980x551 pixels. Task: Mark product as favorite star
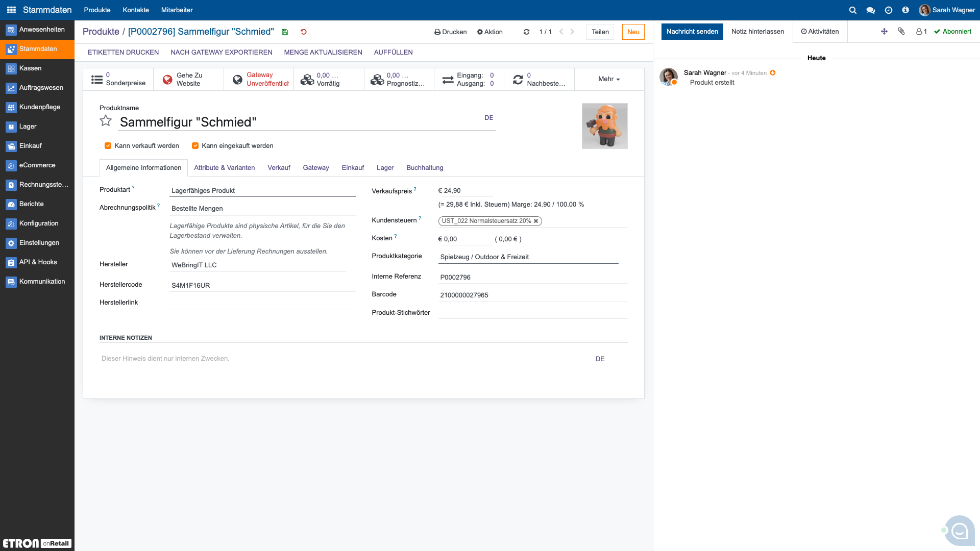pyautogui.click(x=106, y=121)
